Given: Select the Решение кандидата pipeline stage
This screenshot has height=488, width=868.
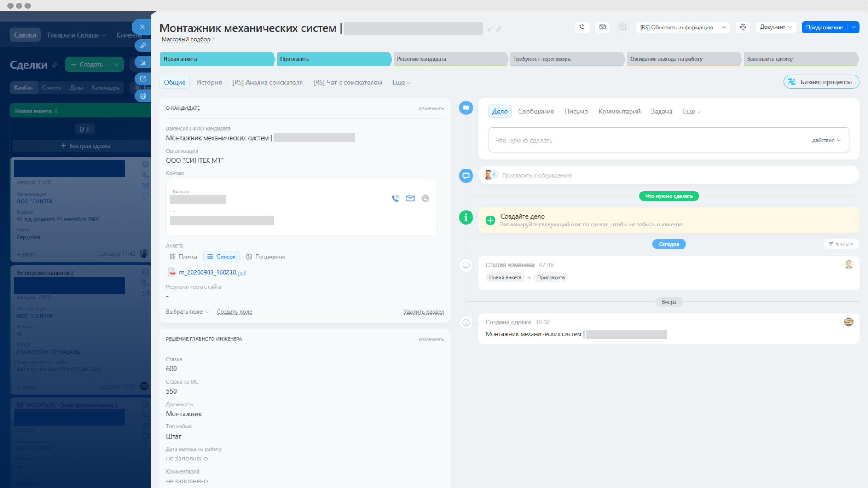Looking at the screenshot, I should (x=450, y=59).
